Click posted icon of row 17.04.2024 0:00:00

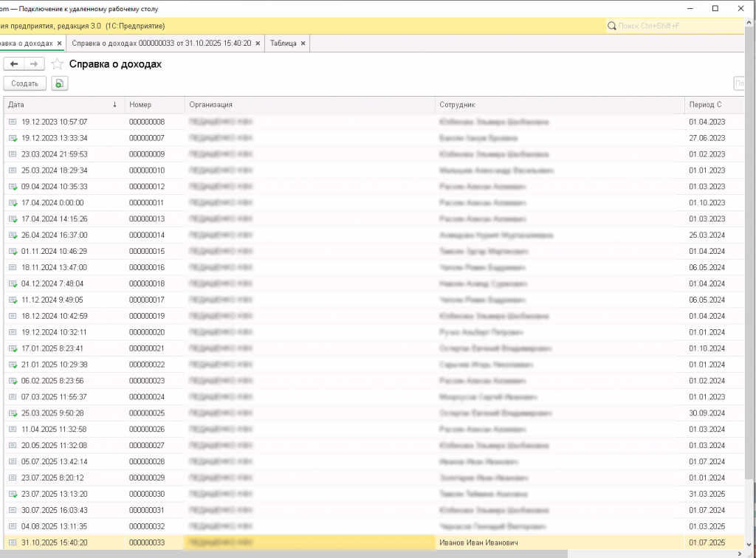pos(13,203)
